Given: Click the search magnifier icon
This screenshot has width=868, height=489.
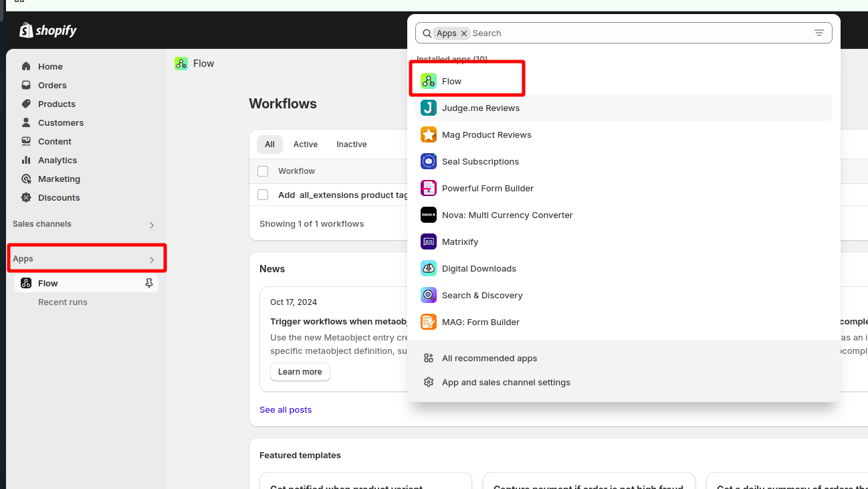Looking at the screenshot, I should pos(427,33).
